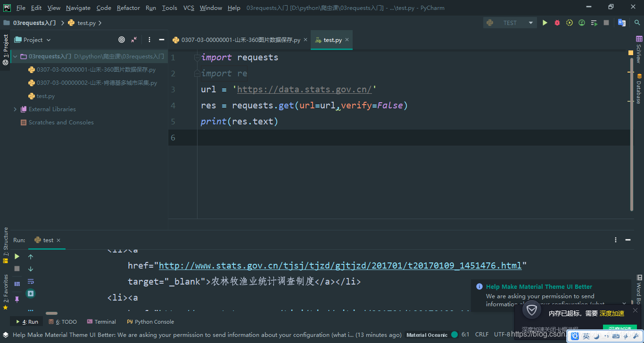Open the Terminal tool window button
Screen dimensions: 644x343
pyautogui.click(x=101, y=322)
